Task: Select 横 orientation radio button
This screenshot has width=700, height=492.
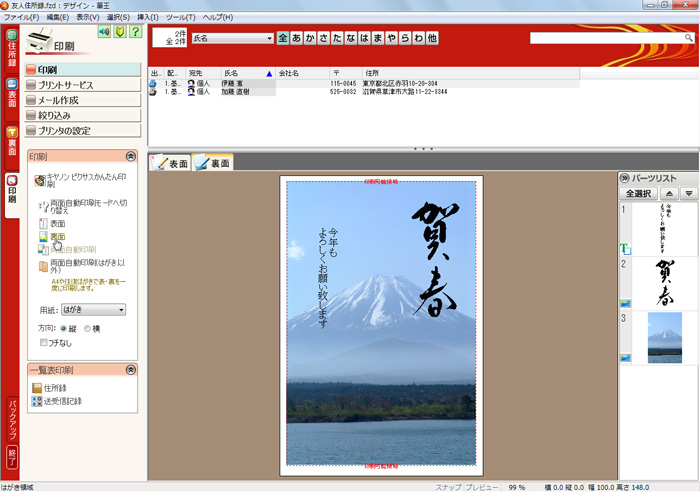Action: point(88,328)
